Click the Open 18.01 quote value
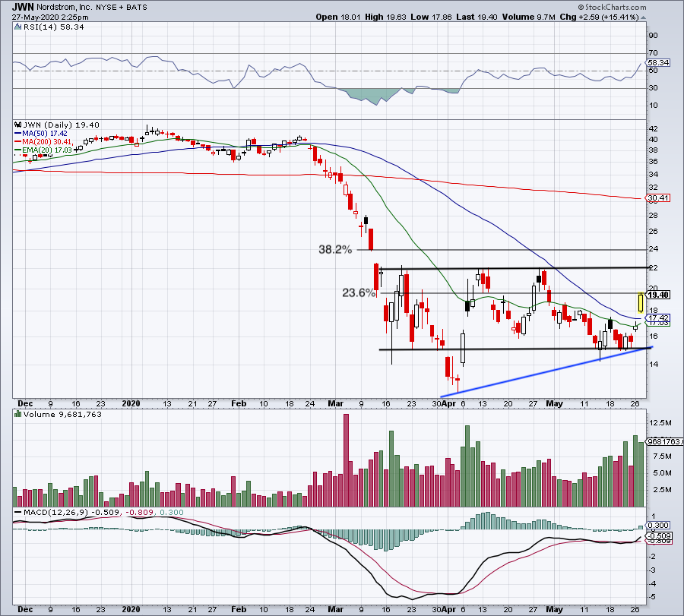The image size is (684, 616). point(338,17)
